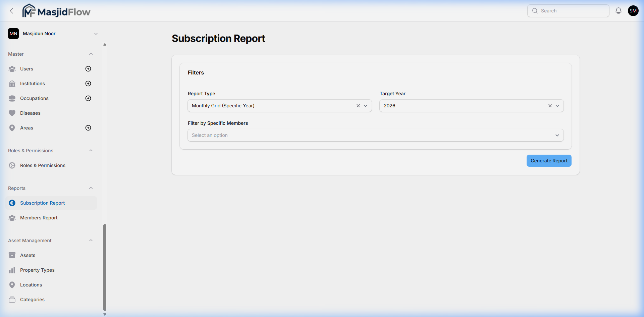Screen dimensions: 644x317
Task: Click the notification bell icon
Action: tap(618, 10)
